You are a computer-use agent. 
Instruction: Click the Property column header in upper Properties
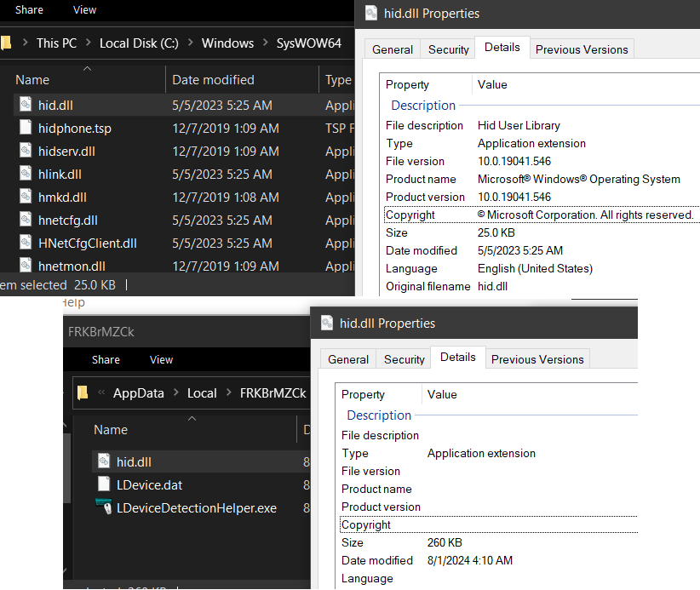pyautogui.click(x=426, y=84)
